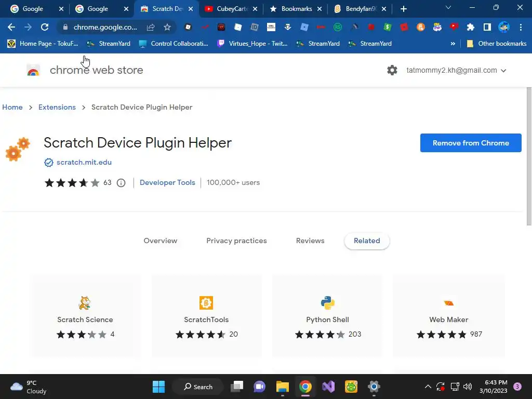532x399 pixels.
Task: Open the weather widget showing 9°C Cloudy
Action: tap(29, 387)
